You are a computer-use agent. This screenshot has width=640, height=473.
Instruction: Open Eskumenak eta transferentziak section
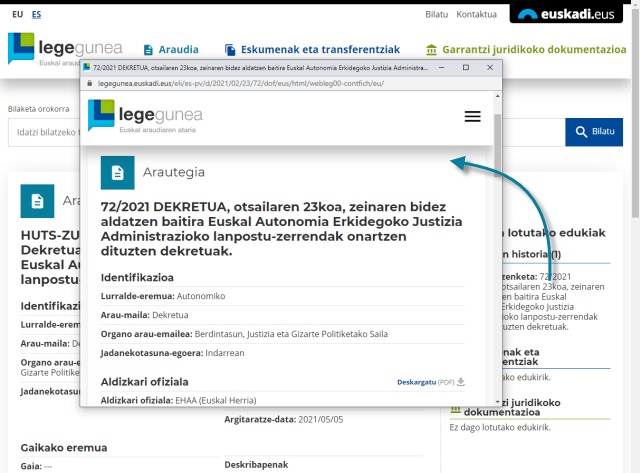click(x=312, y=49)
